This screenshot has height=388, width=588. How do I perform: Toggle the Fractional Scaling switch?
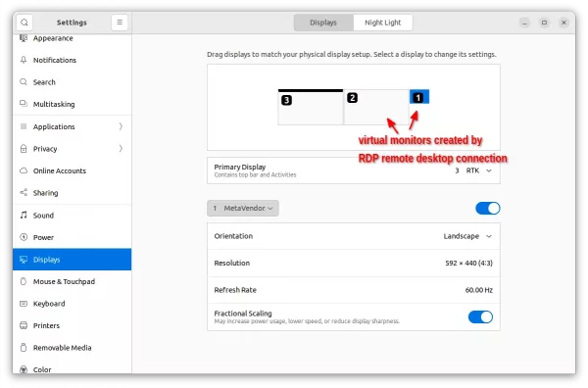pos(480,317)
